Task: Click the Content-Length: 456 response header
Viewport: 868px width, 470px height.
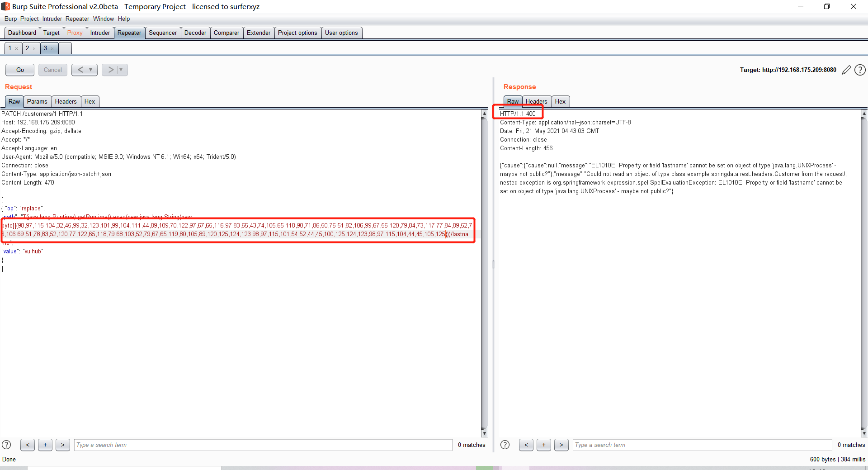Action: (526, 148)
